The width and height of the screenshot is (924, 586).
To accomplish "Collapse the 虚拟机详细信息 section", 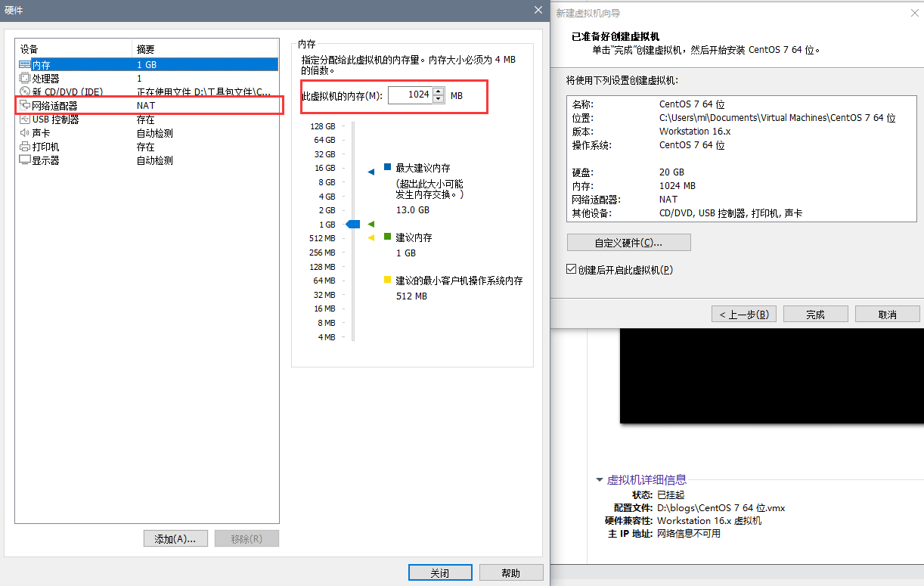I will [600, 479].
